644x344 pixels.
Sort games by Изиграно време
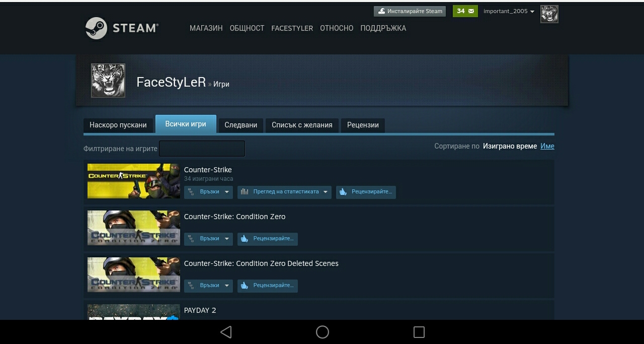tap(510, 146)
